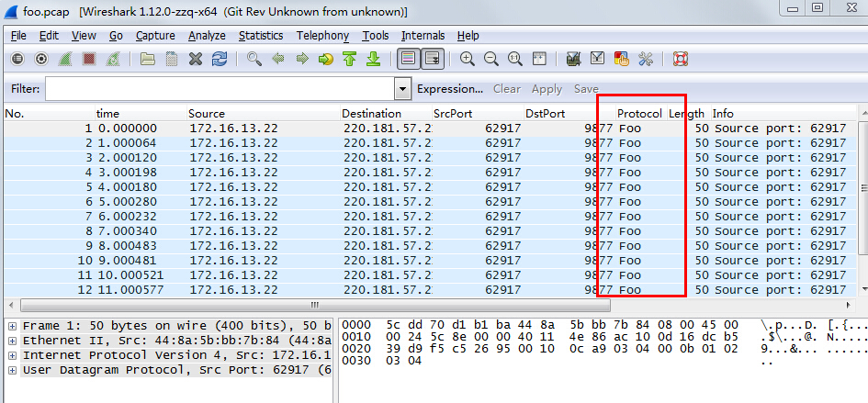Open the Capture menu
This screenshot has height=403, width=868.
coord(155,36)
